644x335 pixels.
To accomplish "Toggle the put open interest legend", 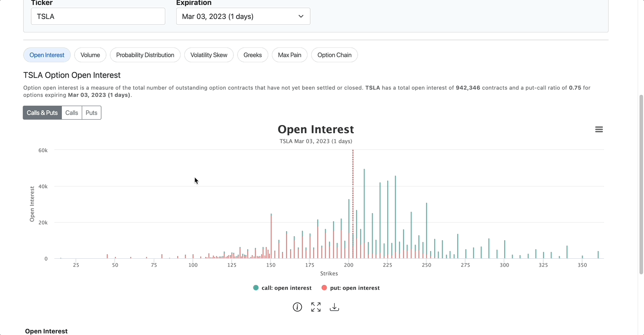I will [x=350, y=288].
